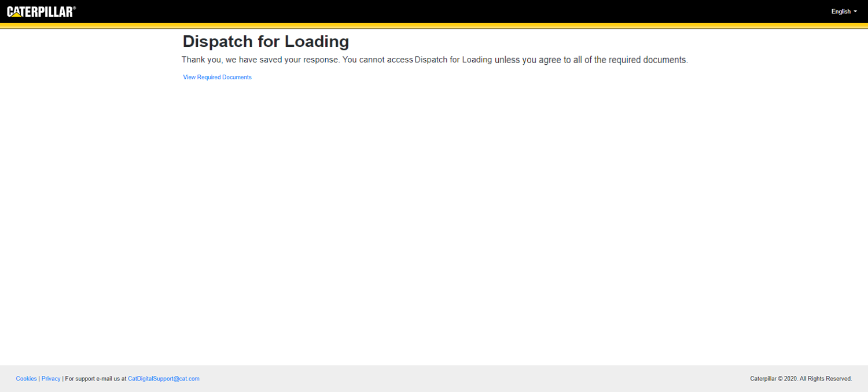The image size is (868, 392).
Task: Click the yellow stripe below the header
Action: (434, 25)
